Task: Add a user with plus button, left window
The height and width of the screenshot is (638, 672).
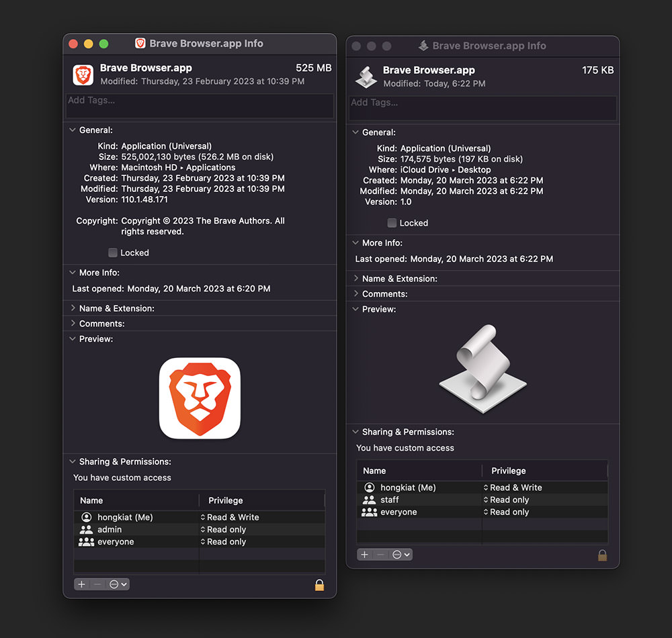Action: click(x=82, y=584)
